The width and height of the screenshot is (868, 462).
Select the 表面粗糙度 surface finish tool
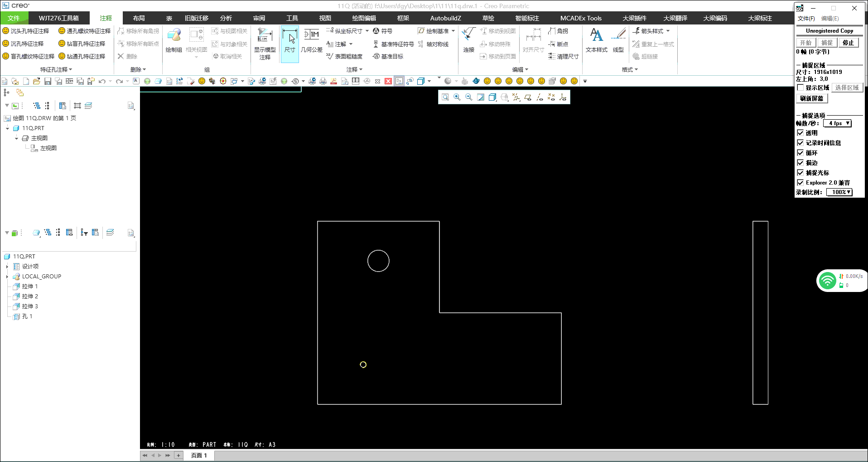[344, 57]
